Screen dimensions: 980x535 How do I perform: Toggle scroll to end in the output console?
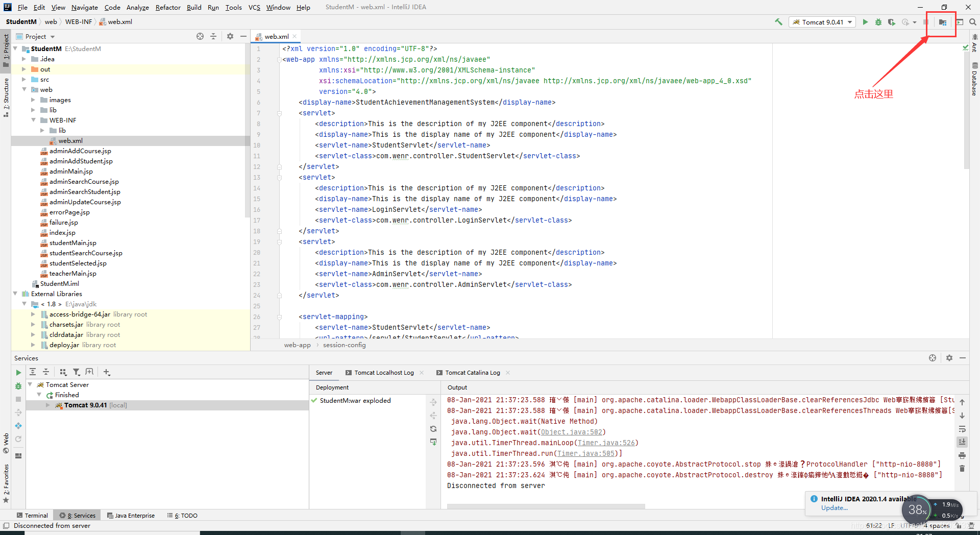pos(962,442)
